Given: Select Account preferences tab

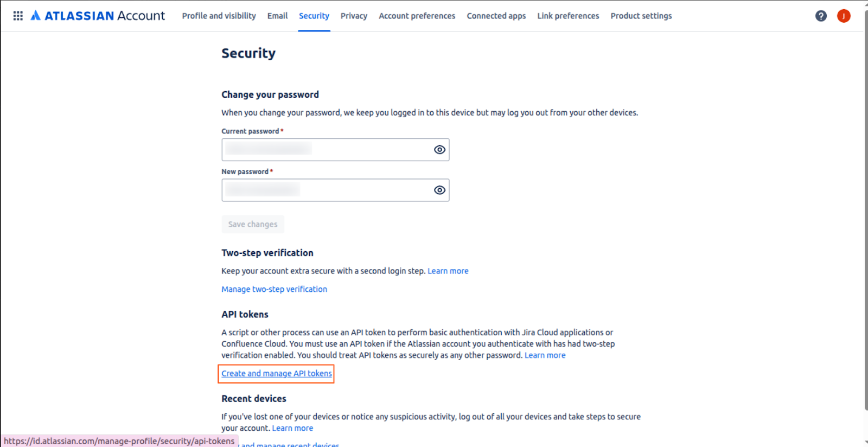Looking at the screenshot, I should [417, 16].
